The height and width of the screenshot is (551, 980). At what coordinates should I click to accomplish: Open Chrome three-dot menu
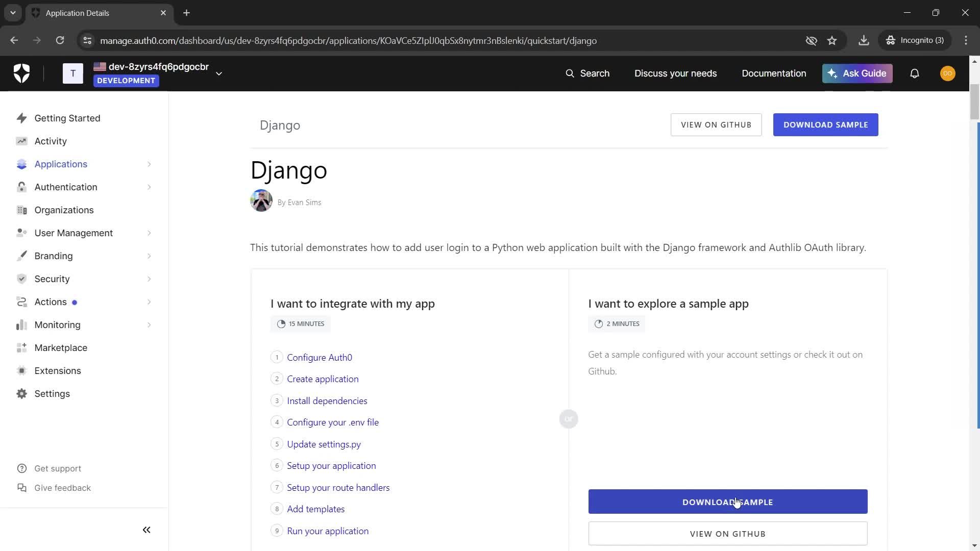coord(966,41)
